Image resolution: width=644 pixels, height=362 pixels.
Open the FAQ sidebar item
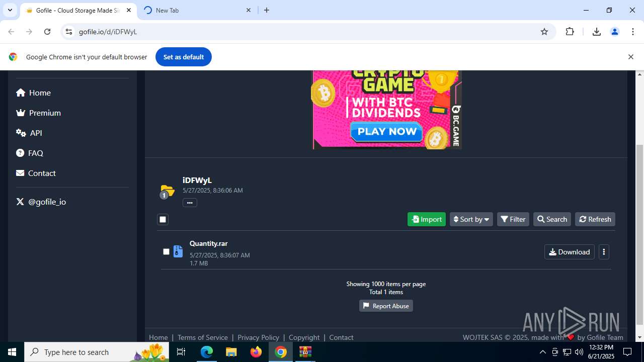click(x=29, y=153)
